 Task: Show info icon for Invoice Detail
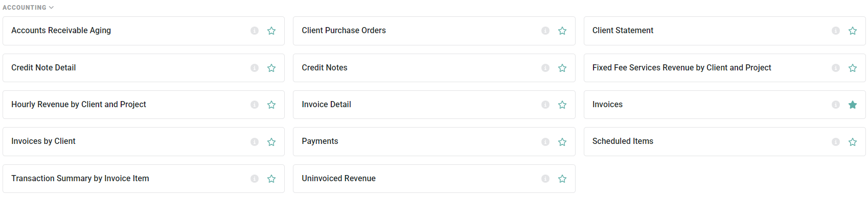point(545,105)
